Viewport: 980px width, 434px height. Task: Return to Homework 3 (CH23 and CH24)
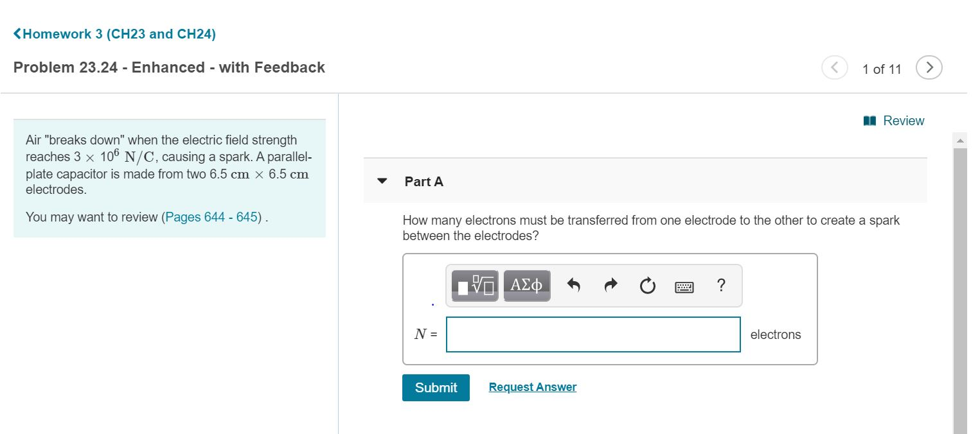pyautogui.click(x=119, y=33)
